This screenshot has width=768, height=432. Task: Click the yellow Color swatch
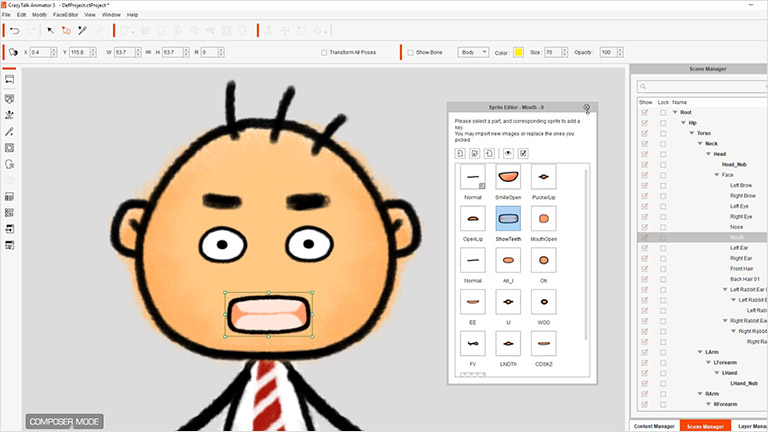tap(519, 52)
